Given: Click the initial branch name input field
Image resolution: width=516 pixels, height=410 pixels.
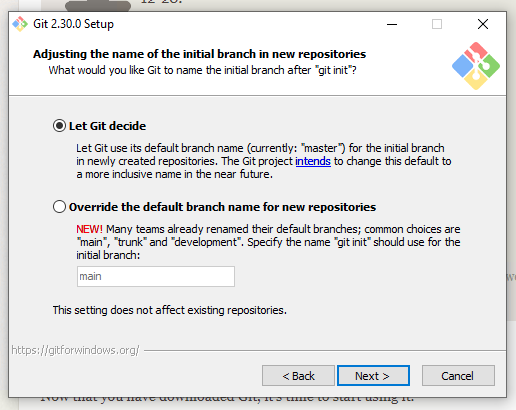Looking at the screenshot, I should (x=156, y=276).
